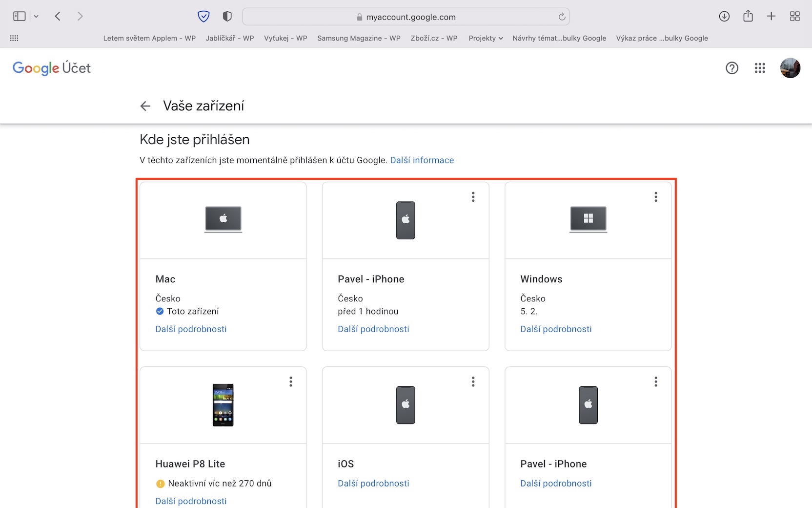Go back using the Vaše zařízení arrow
The width and height of the screenshot is (812, 508).
pyautogui.click(x=145, y=106)
